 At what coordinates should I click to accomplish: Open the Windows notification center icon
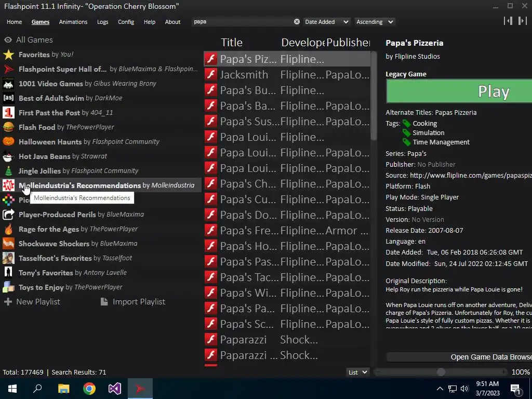tap(515, 389)
